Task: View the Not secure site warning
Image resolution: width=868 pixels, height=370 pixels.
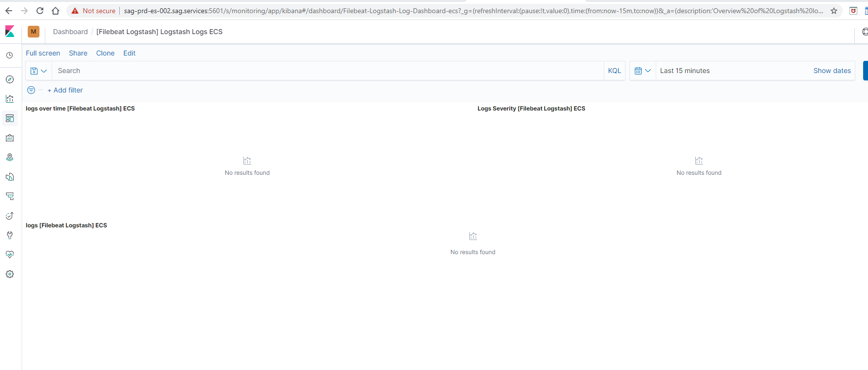Action: pyautogui.click(x=93, y=11)
